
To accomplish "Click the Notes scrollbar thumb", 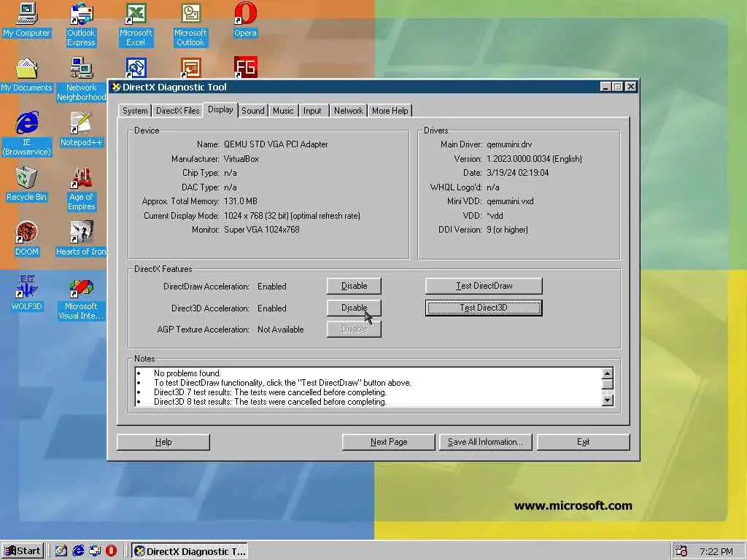I will [607, 384].
